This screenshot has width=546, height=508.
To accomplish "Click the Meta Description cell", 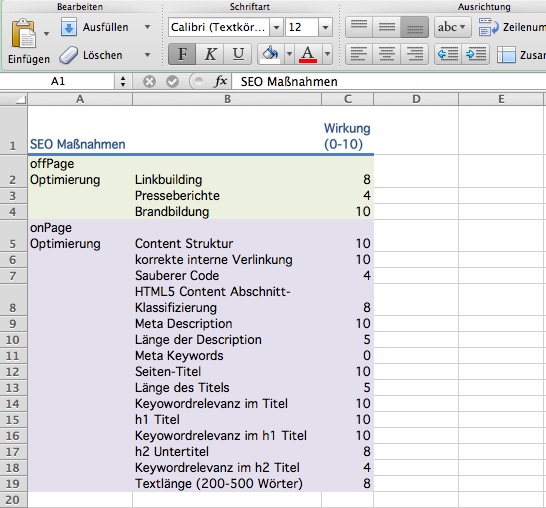I will (227, 324).
